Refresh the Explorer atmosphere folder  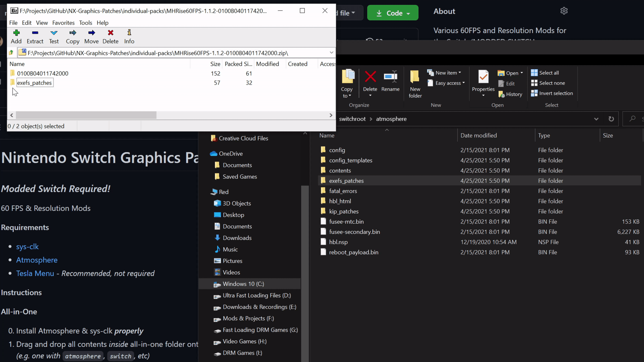[x=611, y=119]
